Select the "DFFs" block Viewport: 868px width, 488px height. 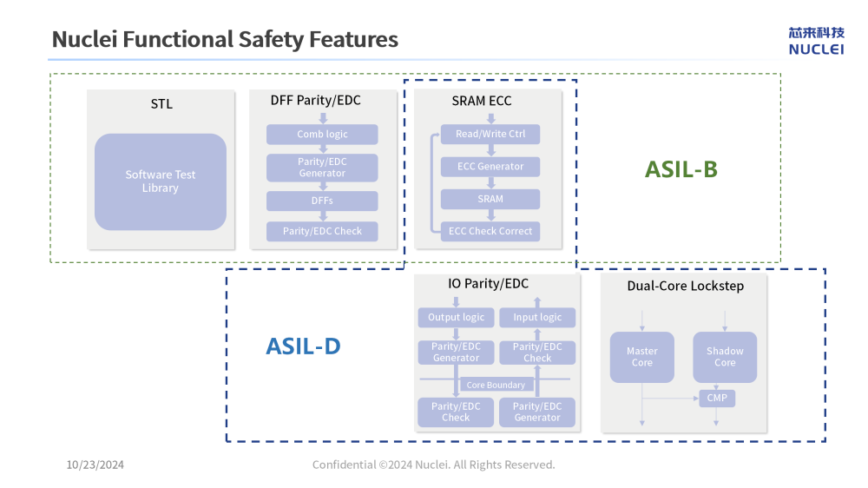point(322,201)
